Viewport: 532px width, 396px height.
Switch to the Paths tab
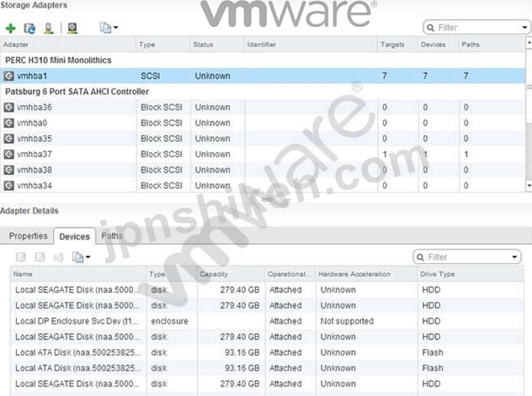click(112, 235)
